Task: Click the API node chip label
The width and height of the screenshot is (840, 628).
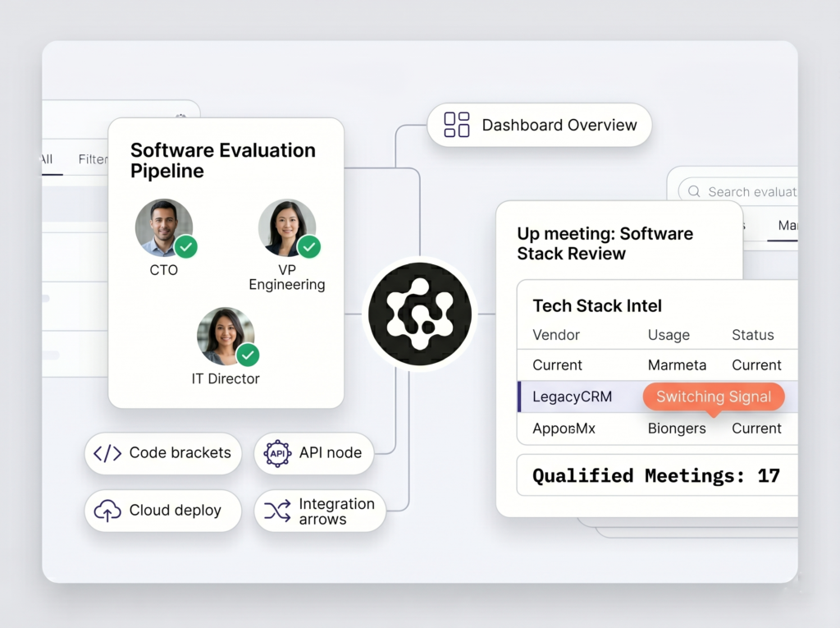Action: tap(330, 452)
